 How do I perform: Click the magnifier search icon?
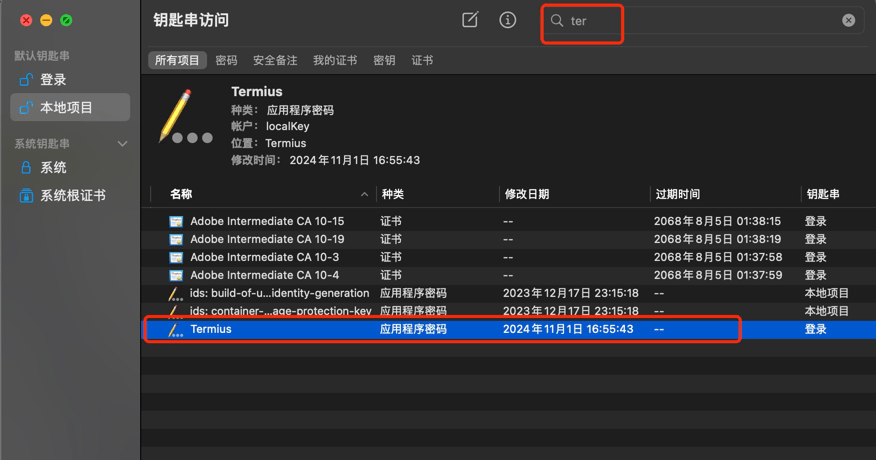[x=556, y=21]
